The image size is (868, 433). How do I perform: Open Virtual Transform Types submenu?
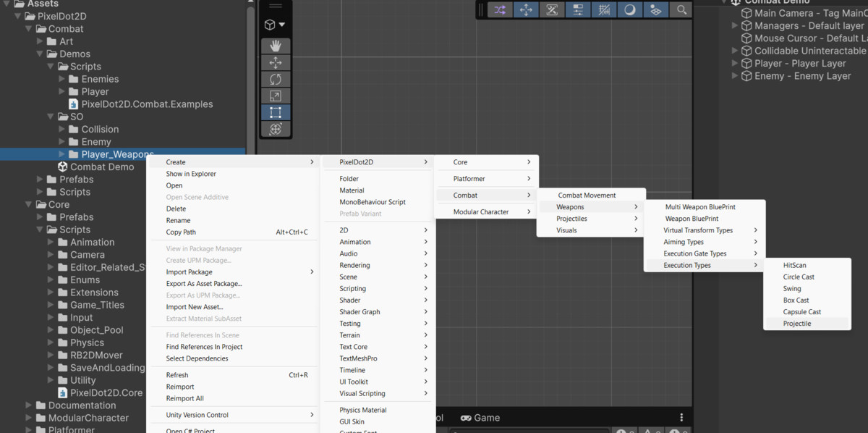coord(704,230)
